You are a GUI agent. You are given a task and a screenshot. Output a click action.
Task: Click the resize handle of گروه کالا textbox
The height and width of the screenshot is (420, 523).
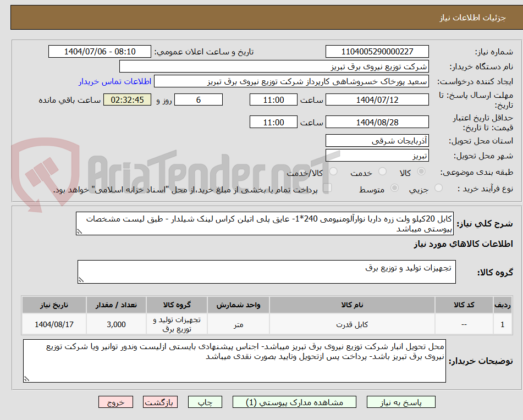(81, 280)
